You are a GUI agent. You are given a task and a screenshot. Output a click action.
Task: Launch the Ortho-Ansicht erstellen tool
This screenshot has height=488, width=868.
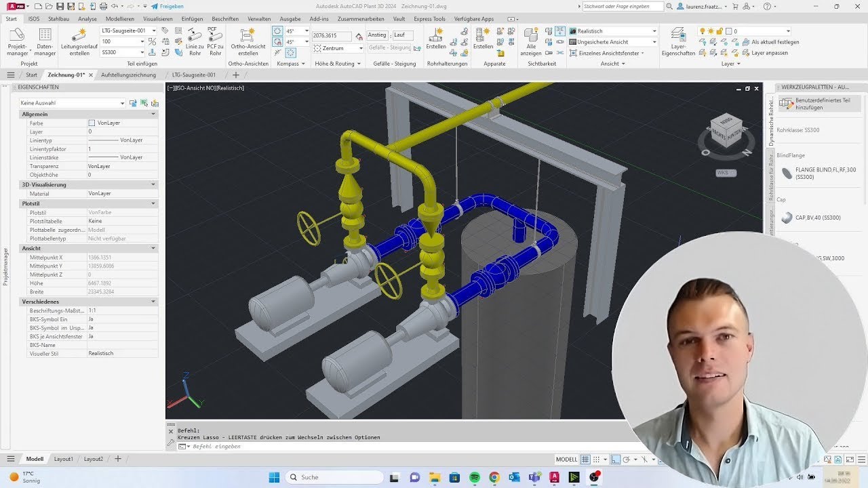point(248,41)
